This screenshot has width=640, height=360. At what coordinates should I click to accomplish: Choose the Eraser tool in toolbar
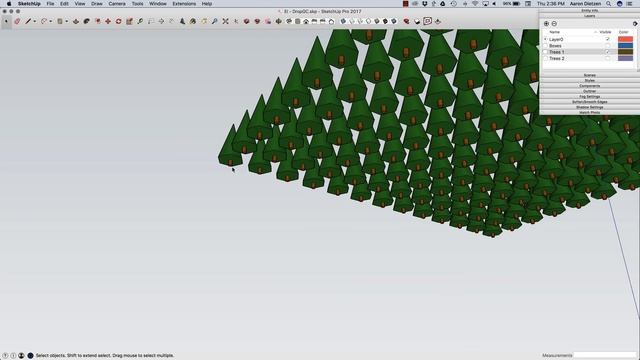[17, 21]
